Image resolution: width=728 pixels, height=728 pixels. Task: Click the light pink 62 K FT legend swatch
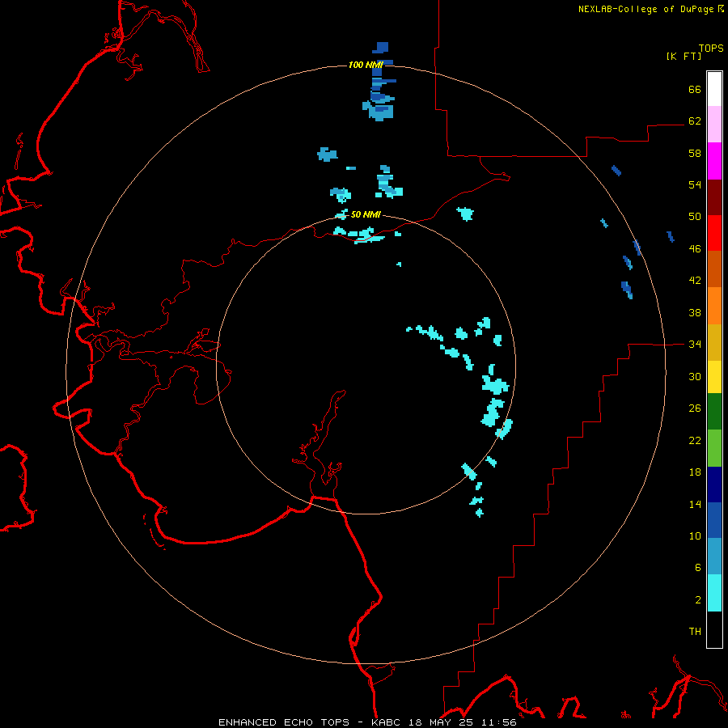coord(714,124)
